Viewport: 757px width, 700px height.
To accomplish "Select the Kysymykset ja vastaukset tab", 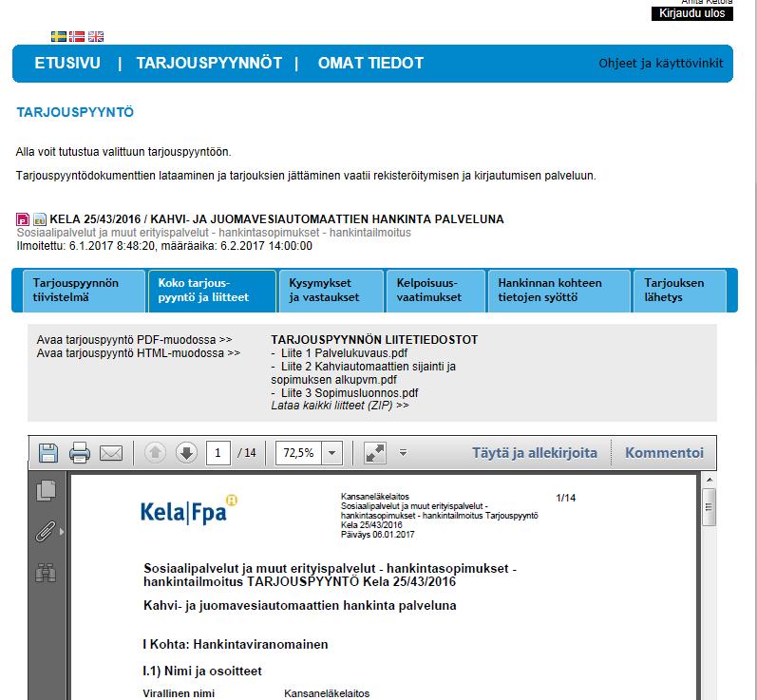I will [x=331, y=291].
